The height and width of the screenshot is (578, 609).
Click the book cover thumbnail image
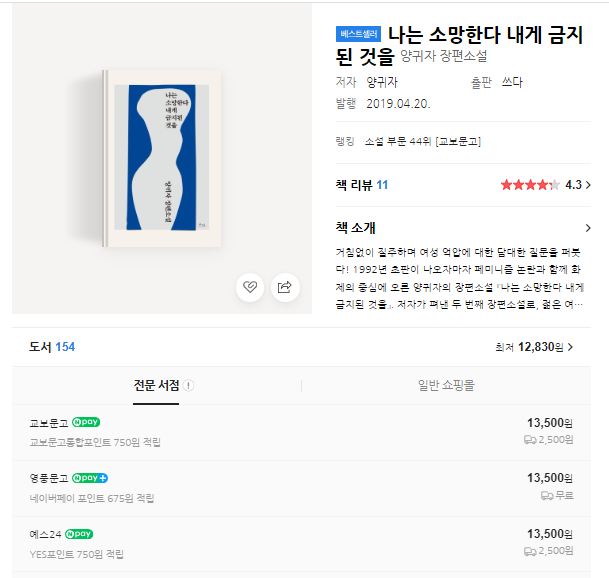[161, 158]
